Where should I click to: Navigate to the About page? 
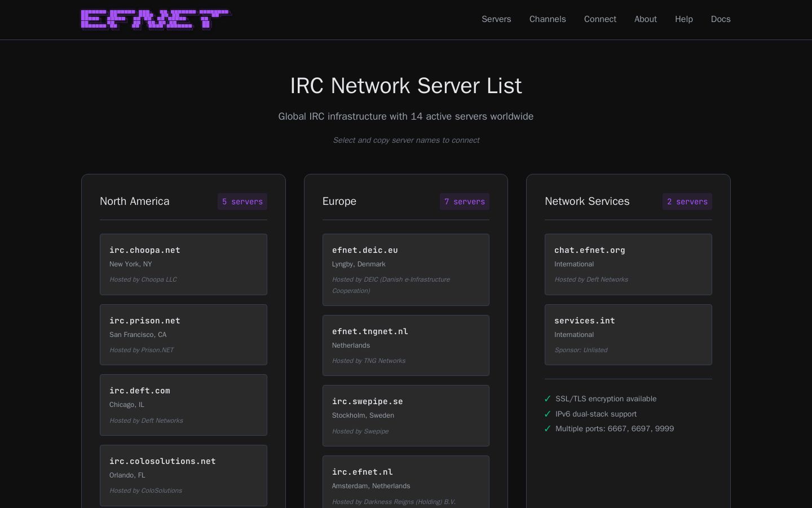646,19
